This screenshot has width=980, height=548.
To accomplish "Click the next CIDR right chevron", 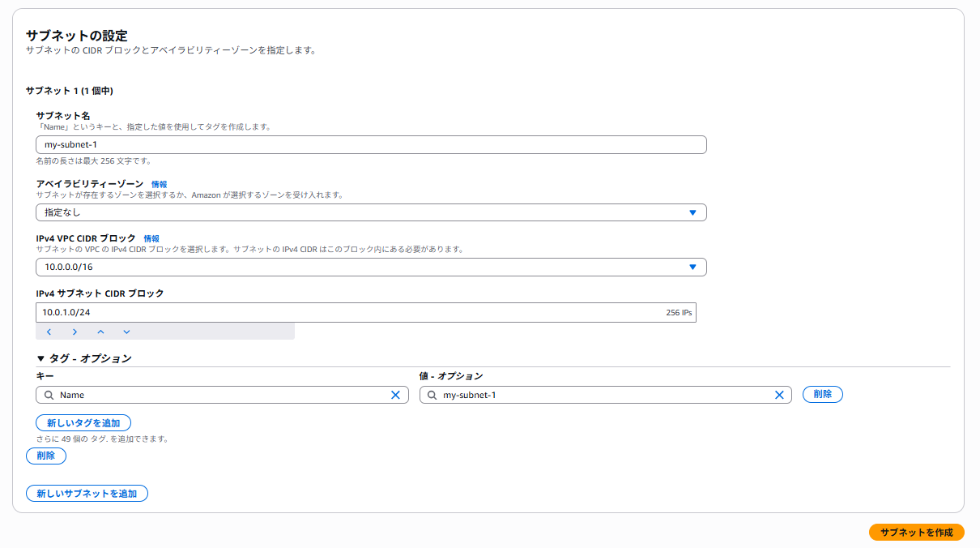I will tap(75, 332).
